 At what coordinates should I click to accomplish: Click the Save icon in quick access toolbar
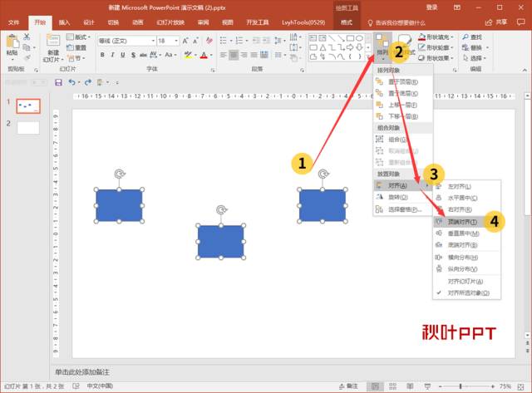point(58,82)
